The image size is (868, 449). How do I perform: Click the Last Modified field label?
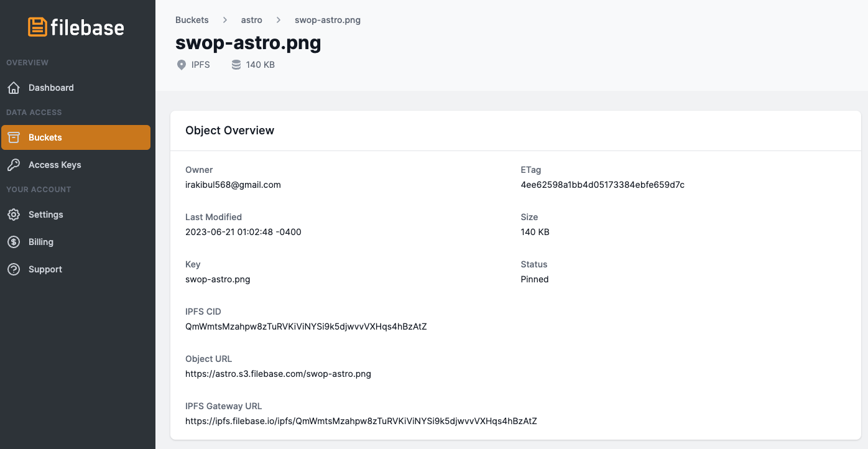pos(213,217)
